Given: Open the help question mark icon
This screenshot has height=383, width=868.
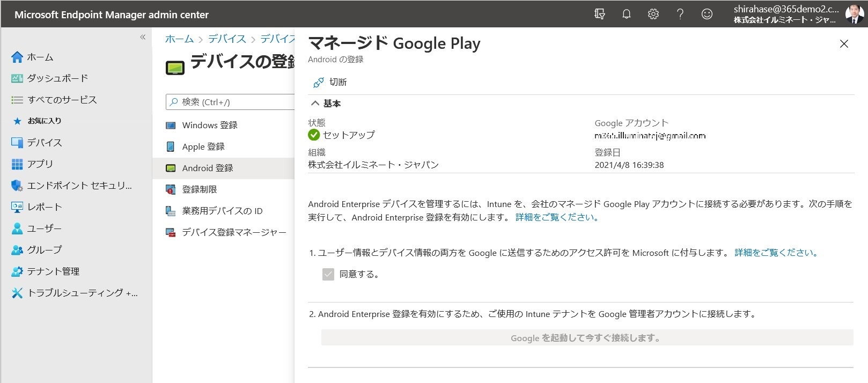Looking at the screenshot, I should [x=680, y=14].
